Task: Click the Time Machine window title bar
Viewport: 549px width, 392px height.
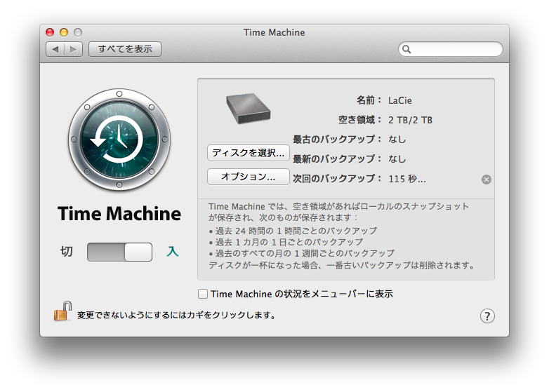Action: (274, 32)
